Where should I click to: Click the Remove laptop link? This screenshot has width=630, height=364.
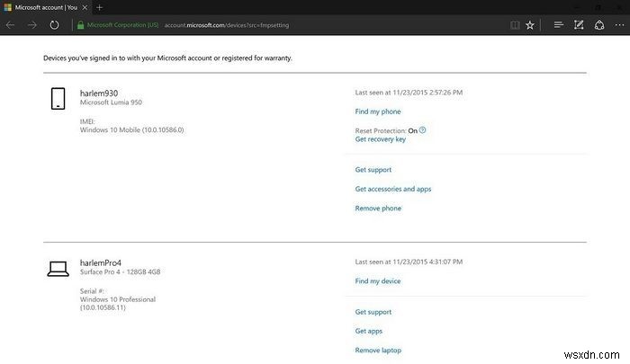tap(378, 351)
